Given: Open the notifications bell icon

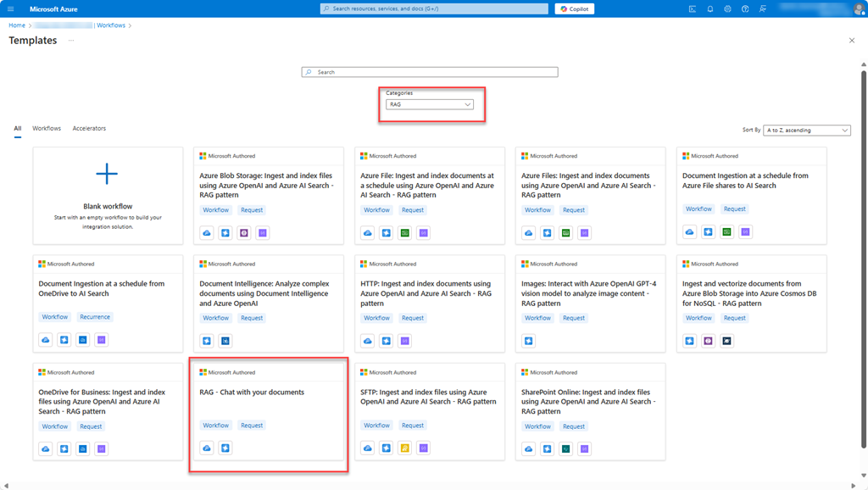Looking at the screenshot, I should [x=710, y=8].
